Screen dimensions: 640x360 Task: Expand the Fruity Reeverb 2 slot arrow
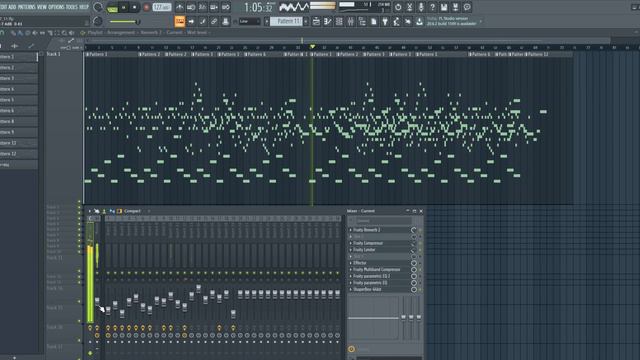coord(351,230)
